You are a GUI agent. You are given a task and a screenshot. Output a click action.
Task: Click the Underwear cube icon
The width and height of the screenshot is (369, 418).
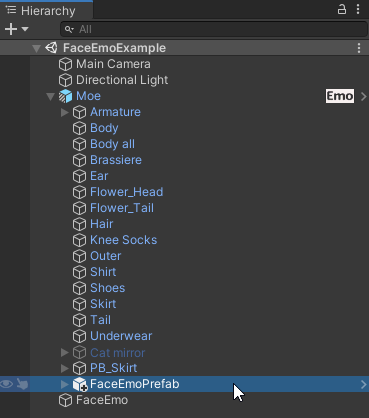pyautogui.click(x=79, y=336)
